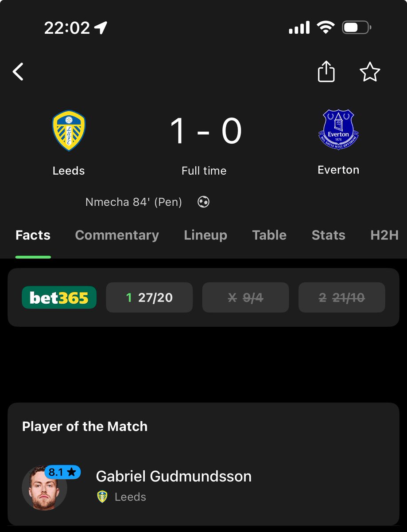407x532 pixels.
Task: Switch to the Lineup tab
Action: [x=205, y=235]
